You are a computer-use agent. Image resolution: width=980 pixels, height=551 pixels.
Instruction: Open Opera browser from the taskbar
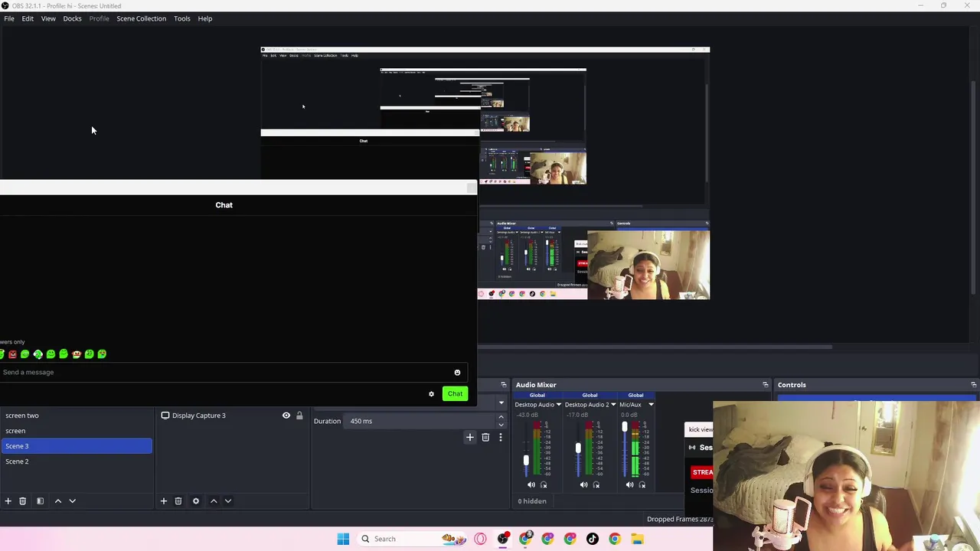click(x=480, y=539)
